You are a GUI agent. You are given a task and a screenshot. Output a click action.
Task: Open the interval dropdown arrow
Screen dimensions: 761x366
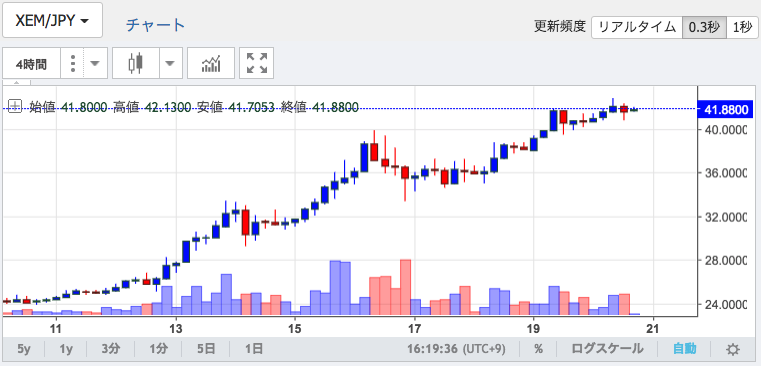[95, 63]
